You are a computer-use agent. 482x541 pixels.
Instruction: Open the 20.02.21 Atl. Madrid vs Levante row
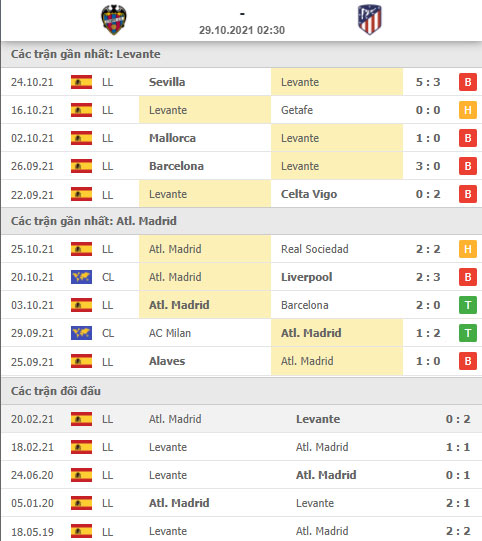tap(242, 419)
